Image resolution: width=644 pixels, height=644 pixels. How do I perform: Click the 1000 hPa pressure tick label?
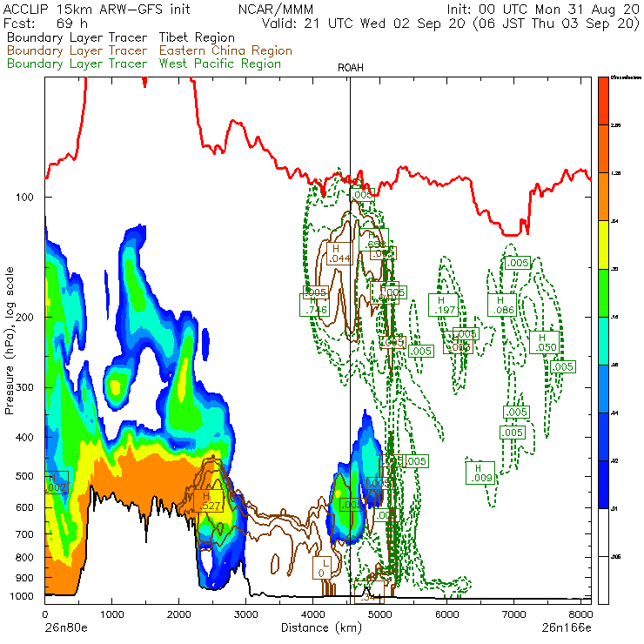click(22, 596)
